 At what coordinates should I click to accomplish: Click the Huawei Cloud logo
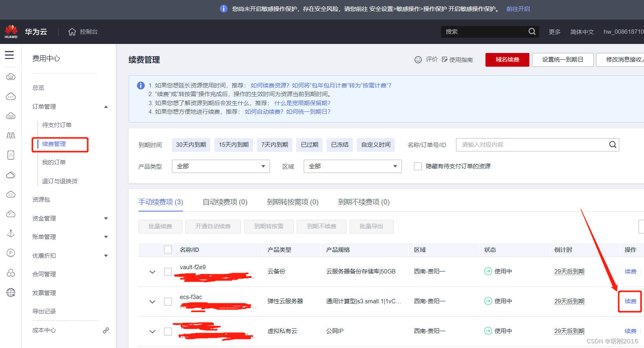click(11, 31)
